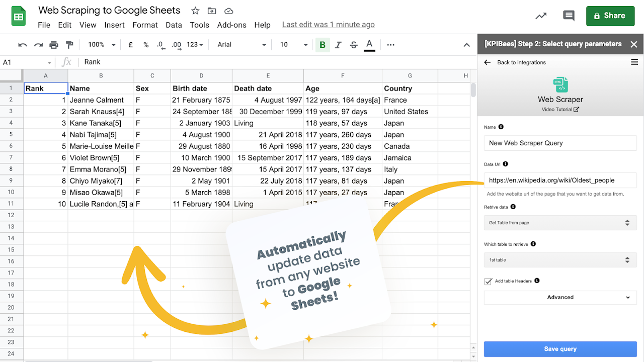Toggle strikethrough formatting
The image size is (644, 362).
354,45
